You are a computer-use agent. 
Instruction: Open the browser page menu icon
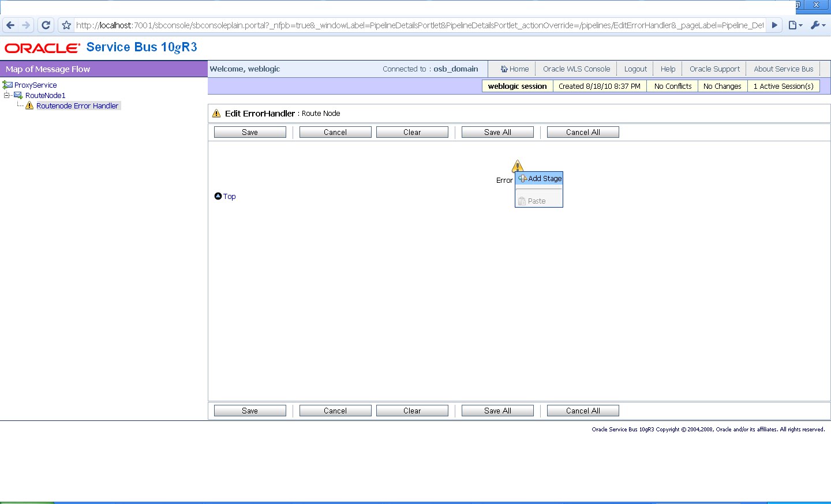pyautogui.click(x=796, y=25)
